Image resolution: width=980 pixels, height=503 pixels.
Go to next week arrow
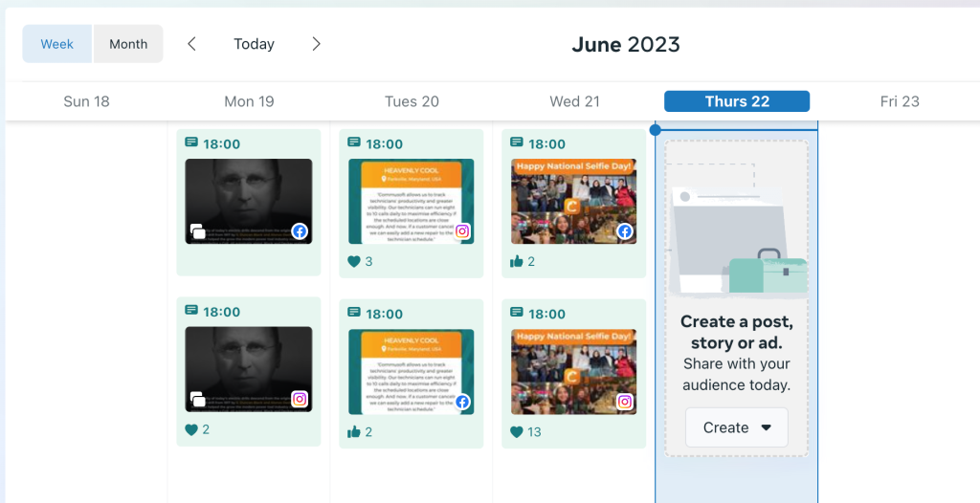317,44
